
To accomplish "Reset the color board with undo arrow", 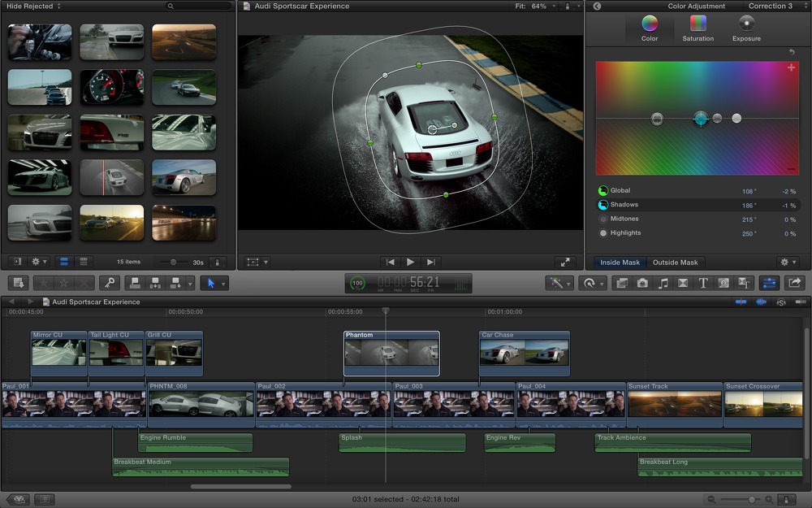I will (x=792, y=52).
